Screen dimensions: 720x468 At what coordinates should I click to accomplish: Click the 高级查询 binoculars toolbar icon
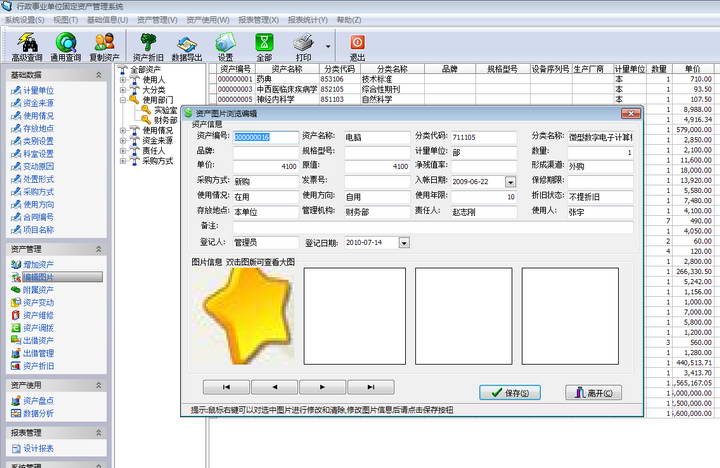pos(27,43)
